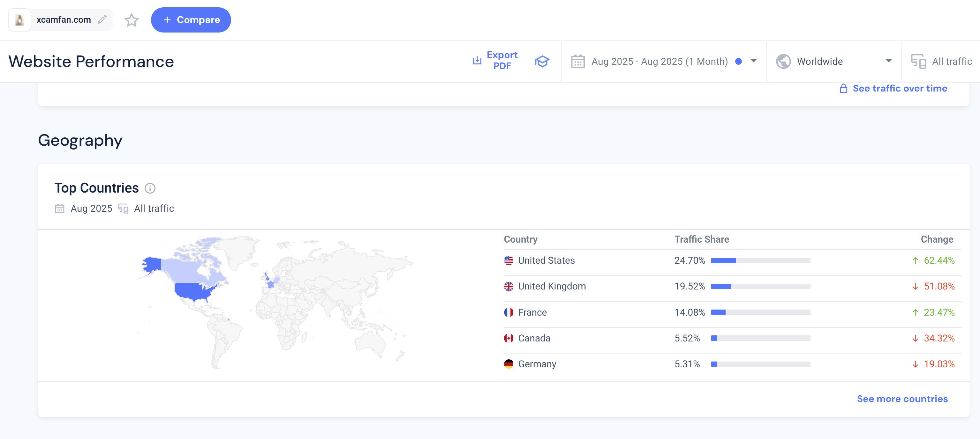Click the star favorite icon
980x439 pixels.
click(132, 20)
